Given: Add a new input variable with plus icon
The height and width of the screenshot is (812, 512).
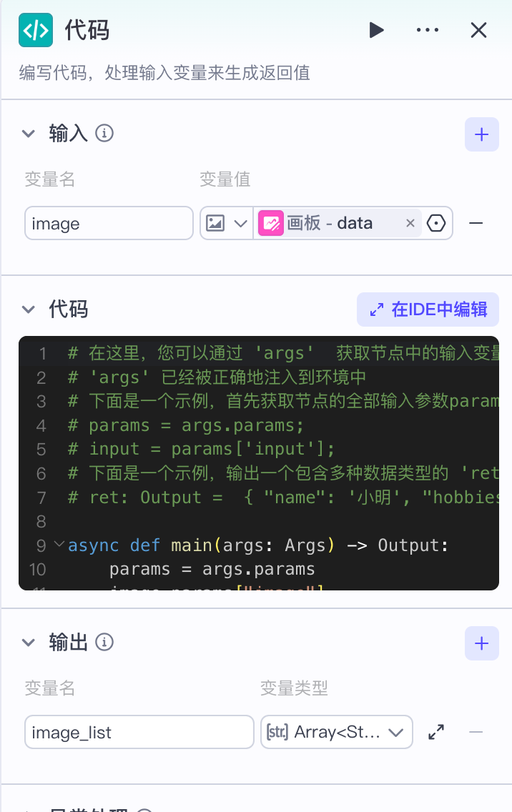Looking at the screenshot, I should 481,134.
